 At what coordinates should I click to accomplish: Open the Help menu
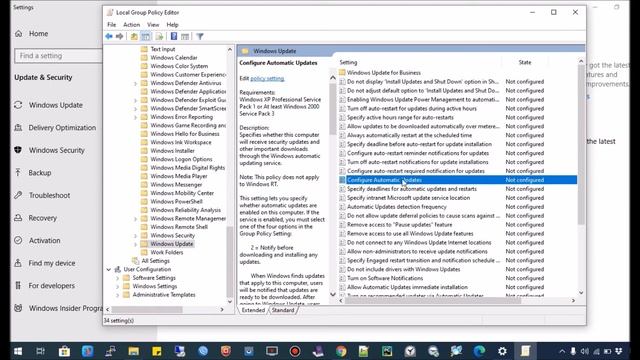[x=172, y=24]
